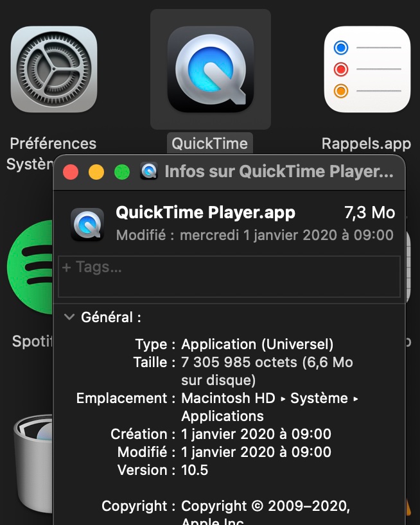Screen dimensions: 420x525
Task: Click the QuickTime label under the icon
Action: (210, 144)
